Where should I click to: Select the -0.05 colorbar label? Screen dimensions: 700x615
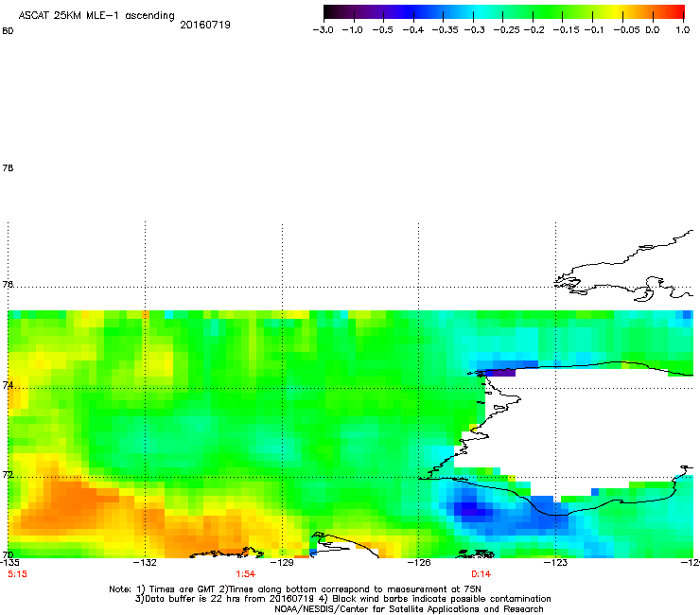click(x=626, y=30)
